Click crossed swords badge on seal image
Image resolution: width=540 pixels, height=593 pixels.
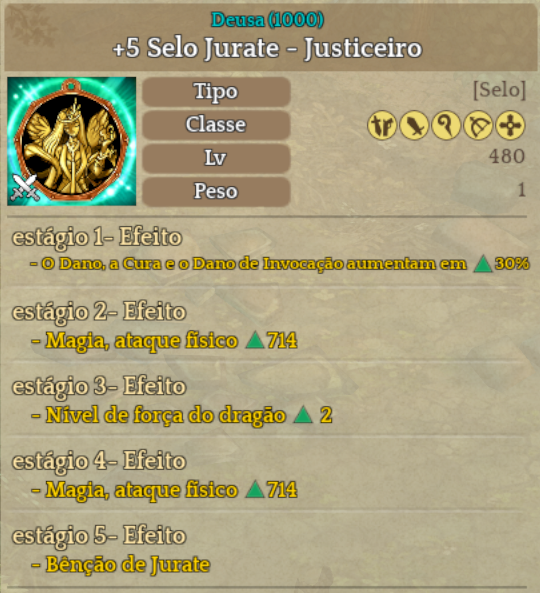(x=25, y=187)
